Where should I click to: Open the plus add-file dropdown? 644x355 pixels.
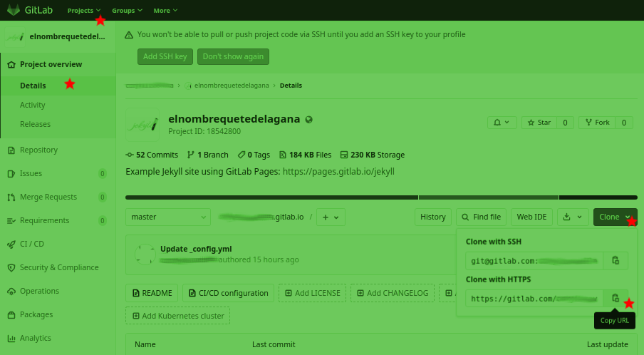(x=331, y=217)
